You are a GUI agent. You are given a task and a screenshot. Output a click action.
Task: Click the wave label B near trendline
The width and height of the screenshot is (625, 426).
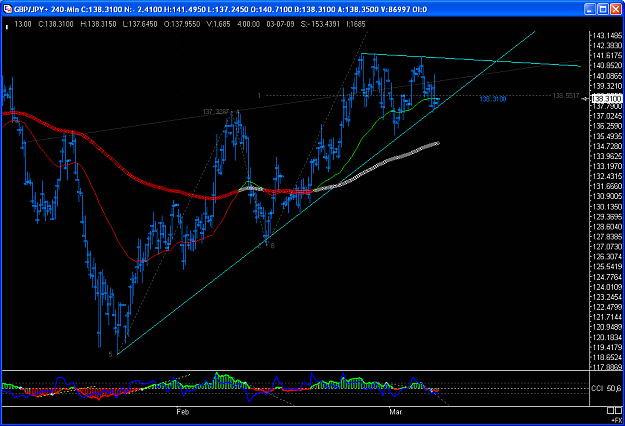(273, 246)
